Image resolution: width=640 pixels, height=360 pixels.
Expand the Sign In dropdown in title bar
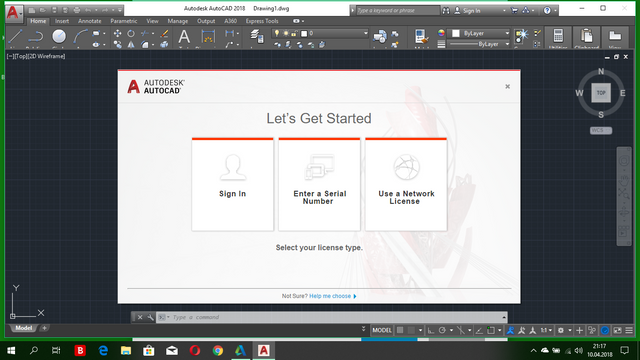coord(504,11)
